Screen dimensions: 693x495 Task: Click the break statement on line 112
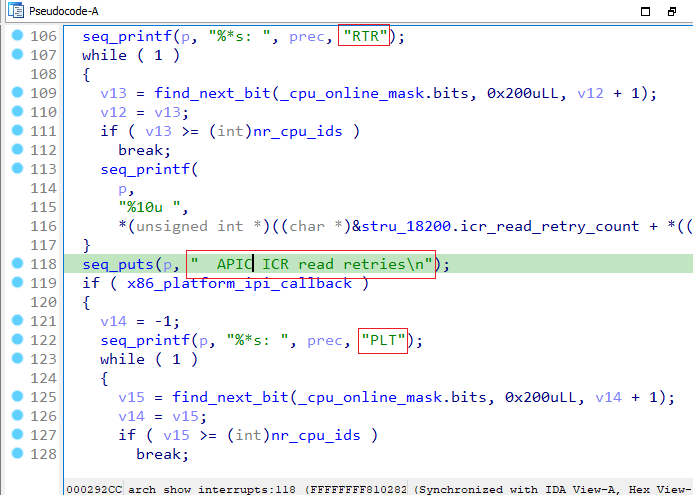tap(144, 150)
